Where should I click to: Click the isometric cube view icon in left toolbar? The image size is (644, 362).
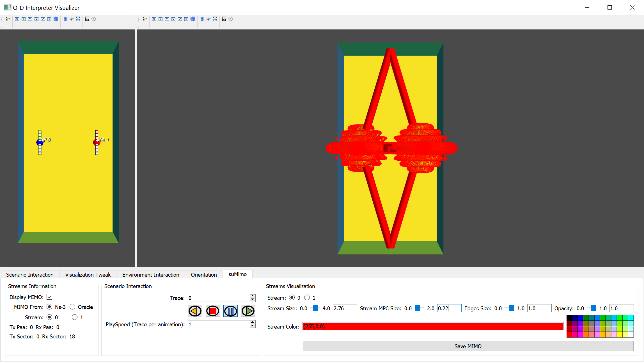coord(56,19)
